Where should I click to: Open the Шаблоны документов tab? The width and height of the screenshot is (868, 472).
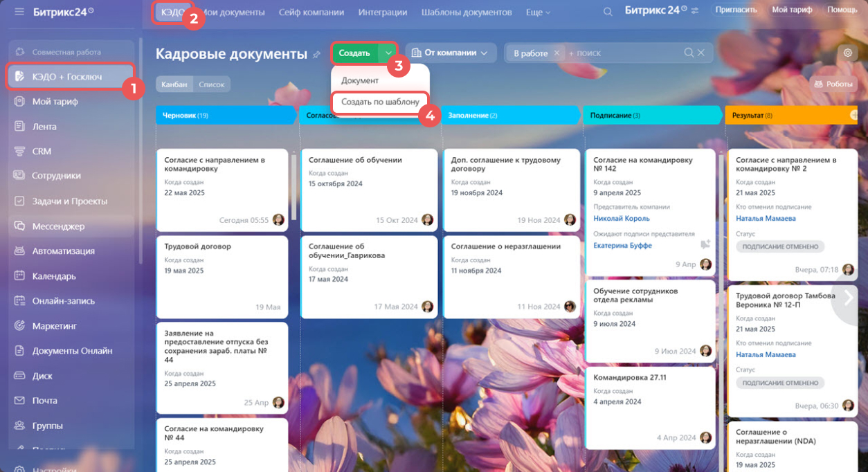click(x=467, y=12)
